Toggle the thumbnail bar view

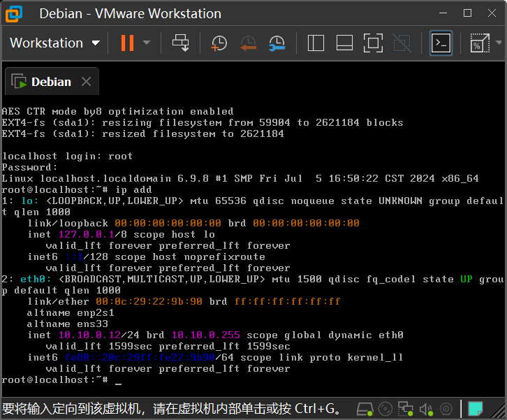pos(344,43)
